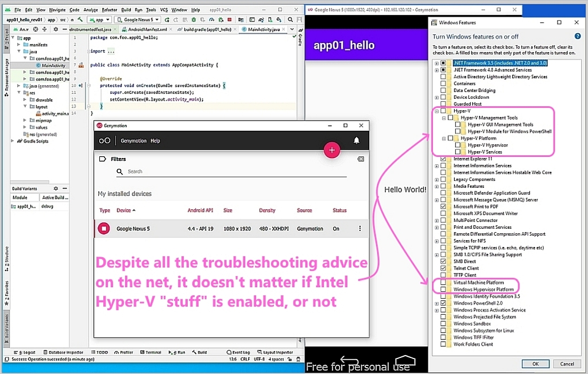588x374 pixels.
Task: Open Project Structure icon in toolbar
Action: pos(241,20)
